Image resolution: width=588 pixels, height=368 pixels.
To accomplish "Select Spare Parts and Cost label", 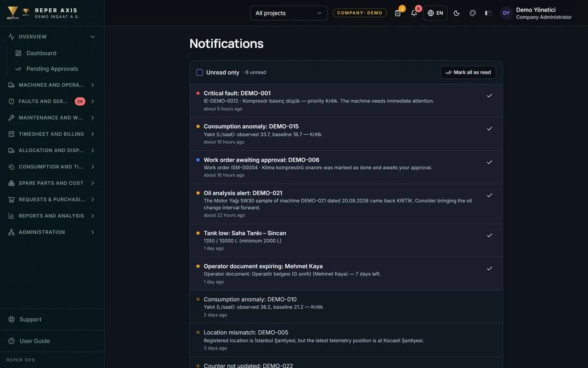I will [x=51, y=183].
